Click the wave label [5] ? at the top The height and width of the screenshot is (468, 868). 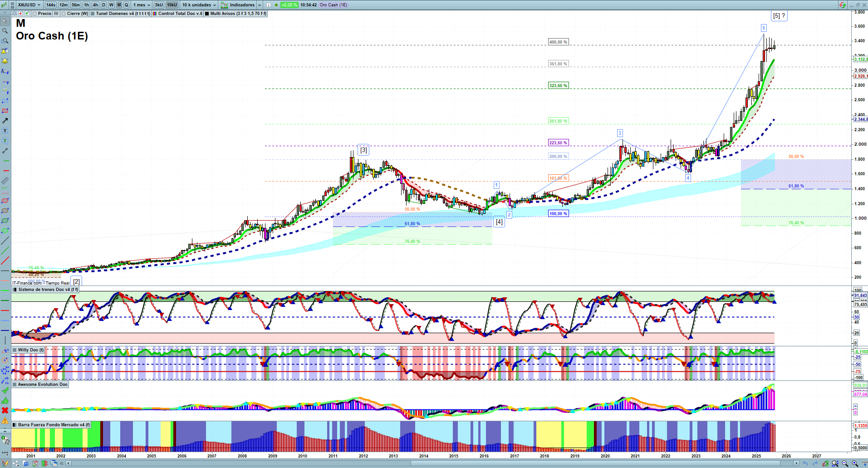(x=779, y=16)
